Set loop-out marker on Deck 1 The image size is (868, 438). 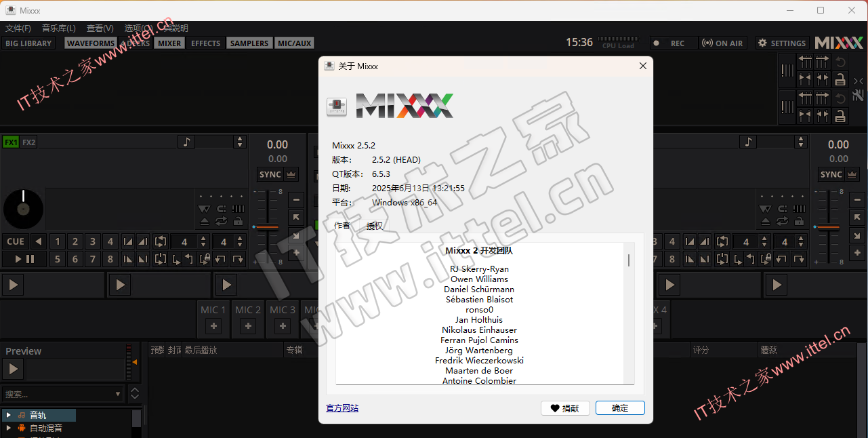point(190,259)
